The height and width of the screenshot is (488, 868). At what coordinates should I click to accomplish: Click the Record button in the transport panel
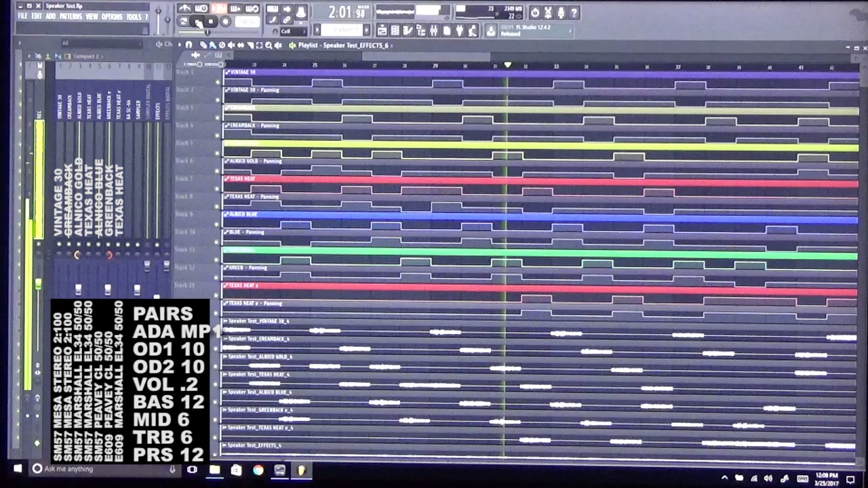pyautogui.click(x=225, y=22)
